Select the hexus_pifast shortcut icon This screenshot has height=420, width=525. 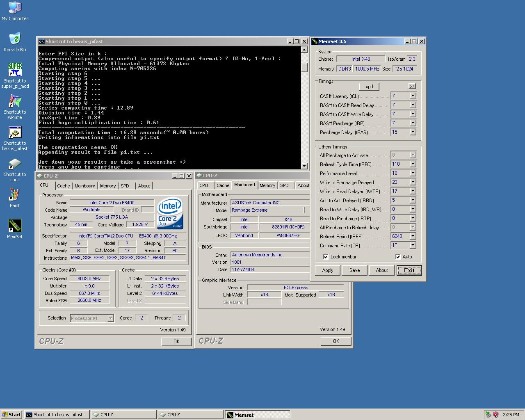tap(15, 138)
